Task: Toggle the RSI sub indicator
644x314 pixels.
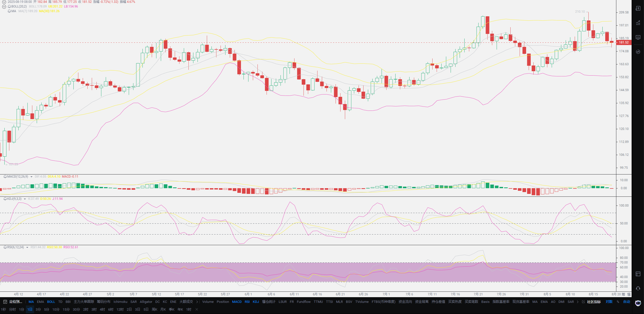Action: (x=247, y=302)
